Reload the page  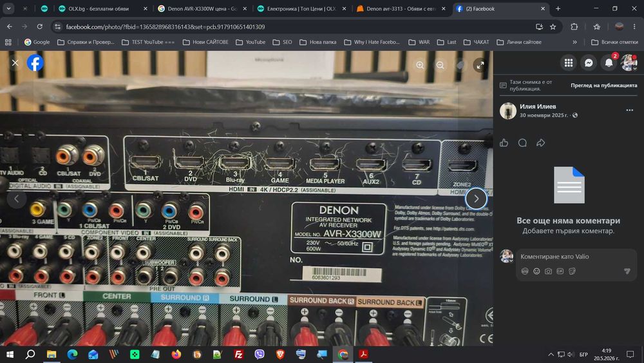click(39, 26)
